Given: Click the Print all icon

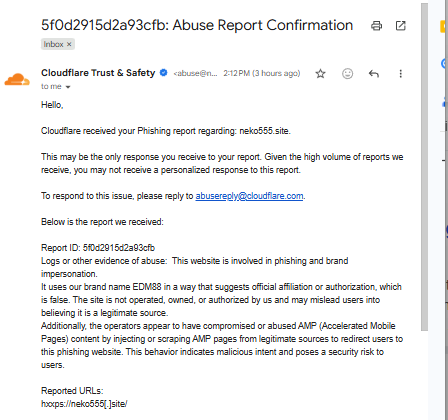Looking at the screenshot, I should tap(376, 26).
